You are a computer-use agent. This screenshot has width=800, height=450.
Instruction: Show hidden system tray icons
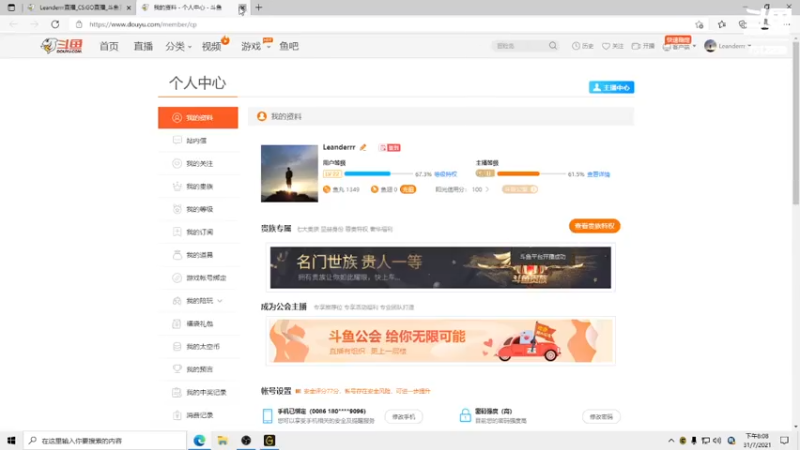click(671, 440)
